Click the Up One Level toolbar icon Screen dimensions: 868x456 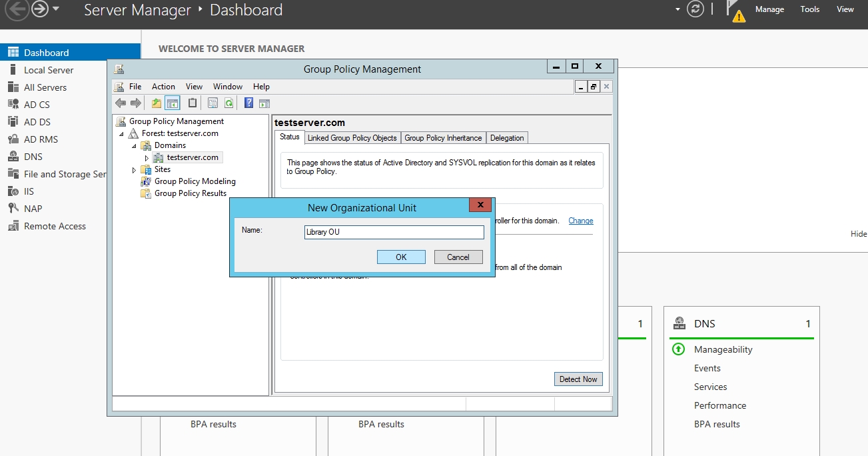pyautogui.click(x=157, y=103)
